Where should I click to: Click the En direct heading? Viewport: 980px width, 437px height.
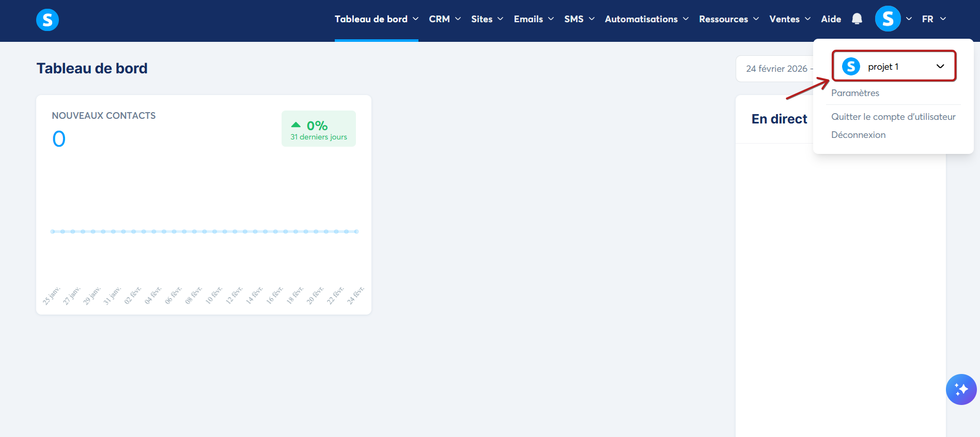point(779,119)
